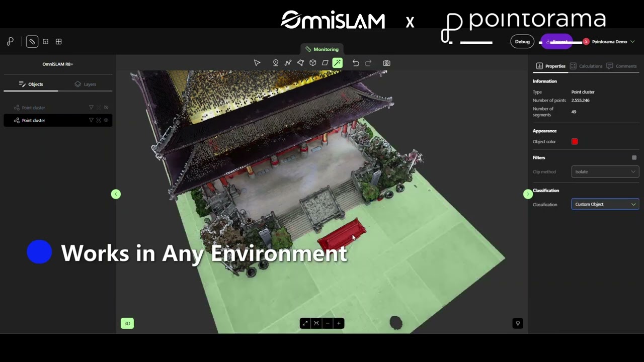Image resolution: width=644 pixels, height=362 pixels.
Task: Click the Type value Point cluster
Action: pos(583,92)
